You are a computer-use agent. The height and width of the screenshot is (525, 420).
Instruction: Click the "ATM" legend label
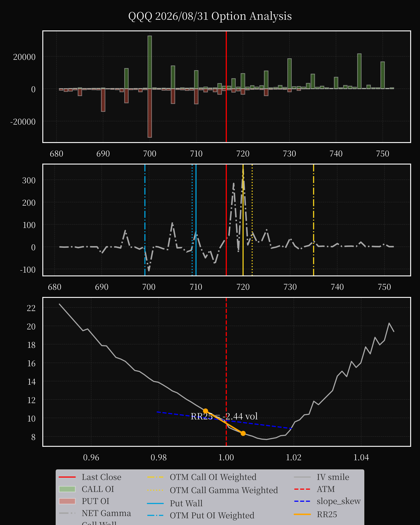(x=325, y=489)
